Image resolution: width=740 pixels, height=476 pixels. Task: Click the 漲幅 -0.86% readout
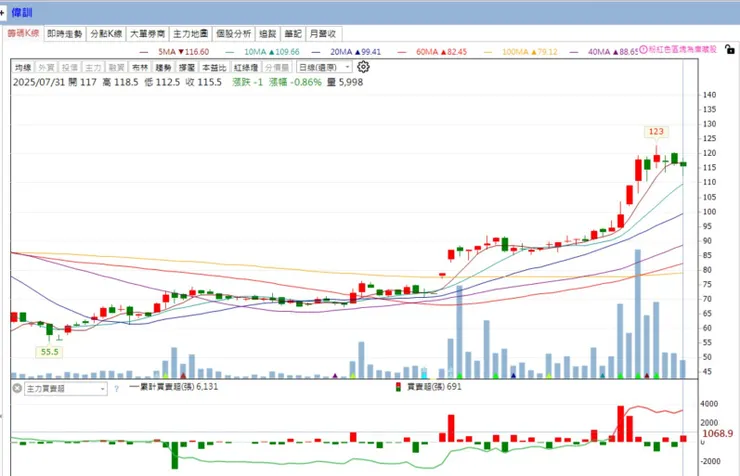pyautogui.click(x=295, y=82)
